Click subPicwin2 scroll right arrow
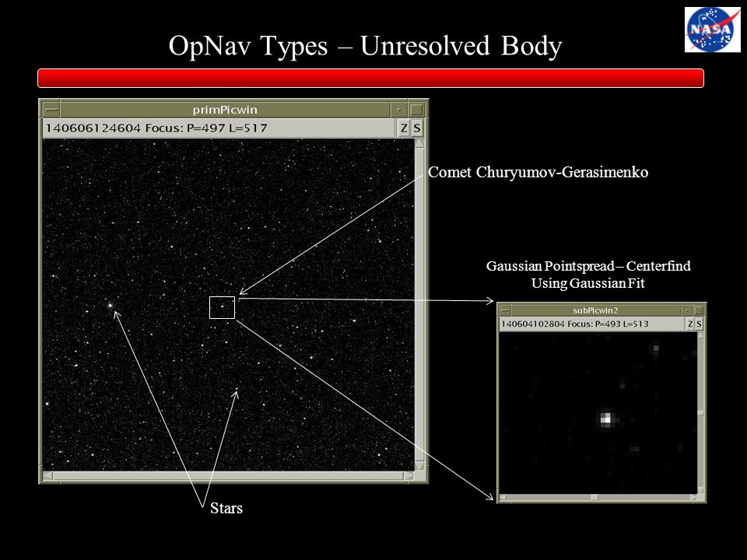Viewport: 747px width, 560px height. click(693, 498)
